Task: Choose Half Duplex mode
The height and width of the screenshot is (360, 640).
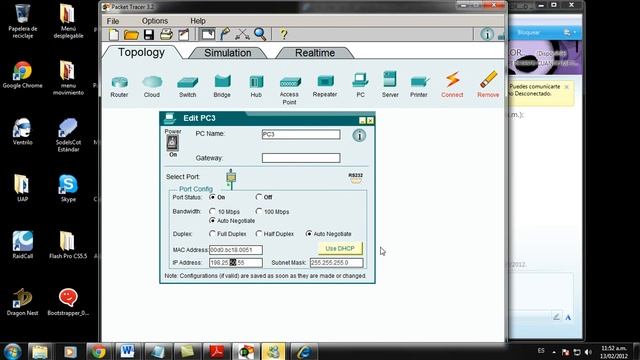Action: click(259, 234)
